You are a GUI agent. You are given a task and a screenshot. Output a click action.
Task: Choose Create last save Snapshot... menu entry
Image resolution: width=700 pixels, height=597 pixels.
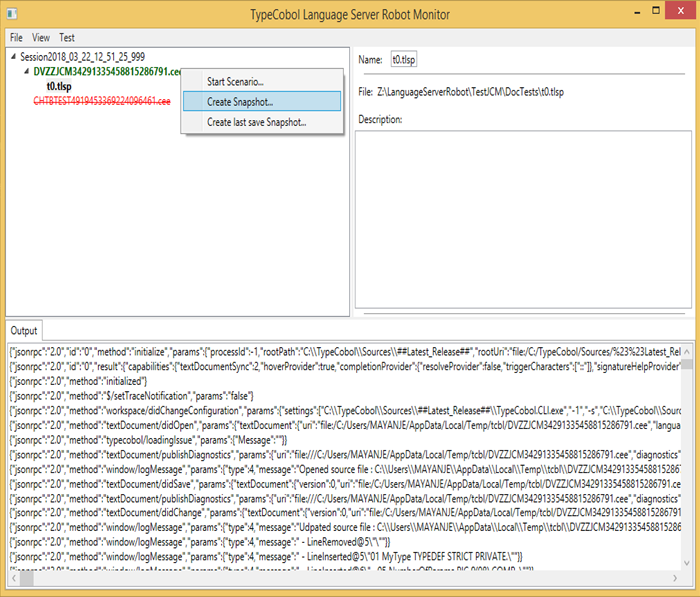pos(262,122)
